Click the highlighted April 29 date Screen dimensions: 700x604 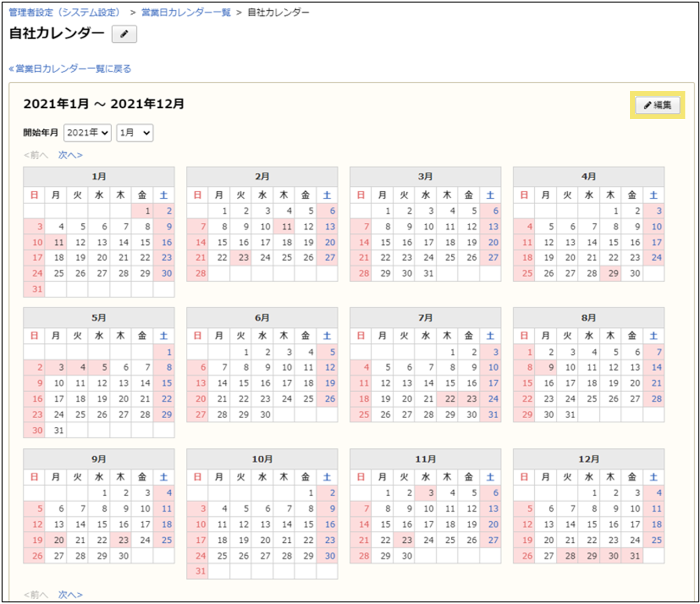[x=611, y=274]
